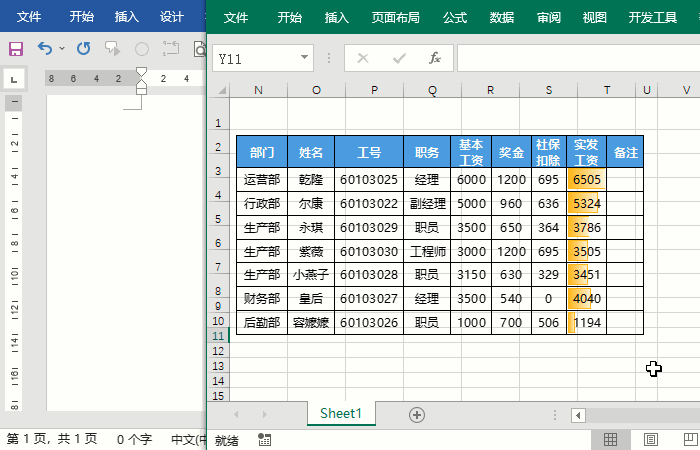Screen dimensions: 700x450
Task: Click the speech bubble icon in Word toolbar
Action: click(112, 48)
